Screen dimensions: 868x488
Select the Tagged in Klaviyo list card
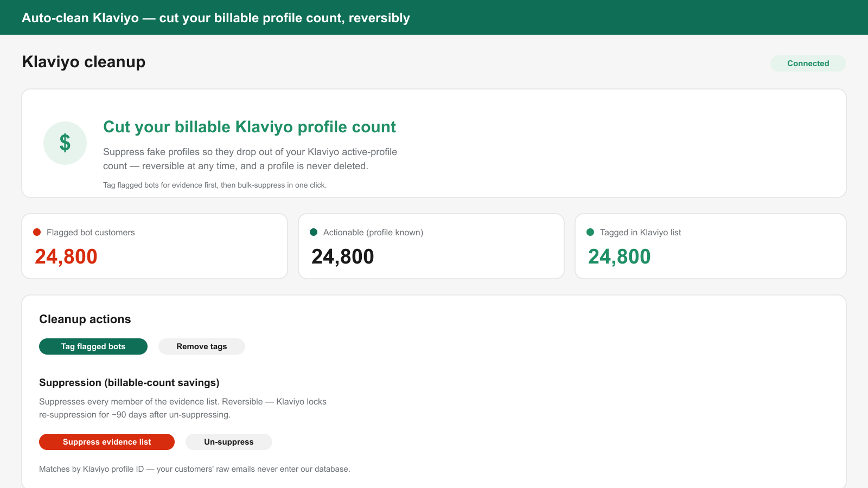click(x=711, y=246)
